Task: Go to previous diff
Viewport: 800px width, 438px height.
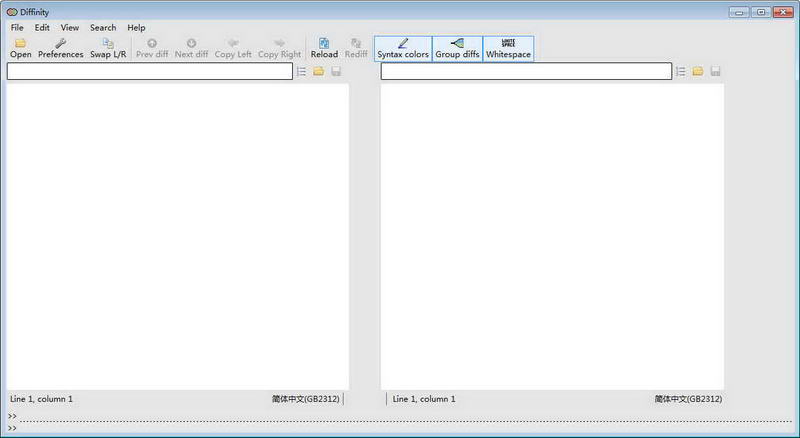Action: tap(152, 48)
